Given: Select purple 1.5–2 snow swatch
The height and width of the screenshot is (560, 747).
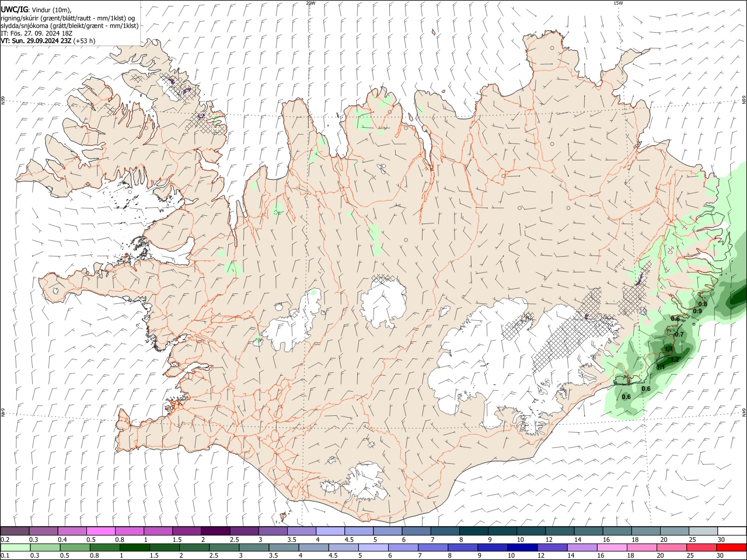Looking at the screenshot, I should point(186,531).
